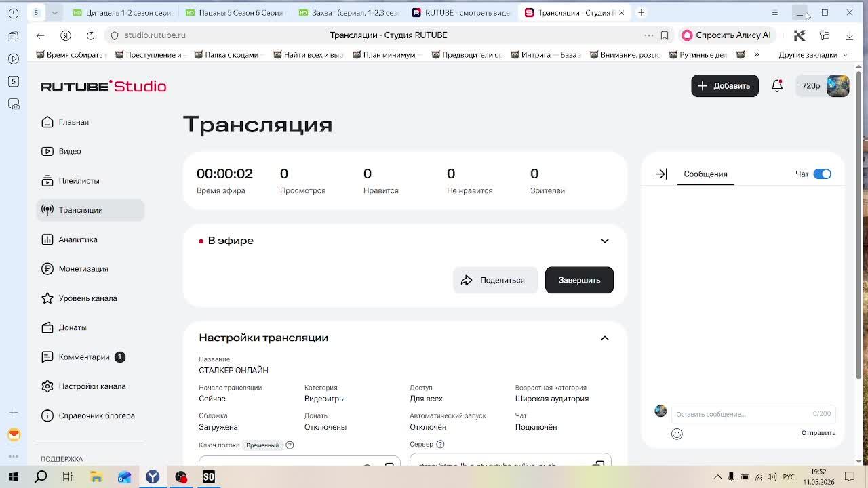
Task: Reload the page with refresh icon
Action: pyautogui.click(x=90, y=35)
